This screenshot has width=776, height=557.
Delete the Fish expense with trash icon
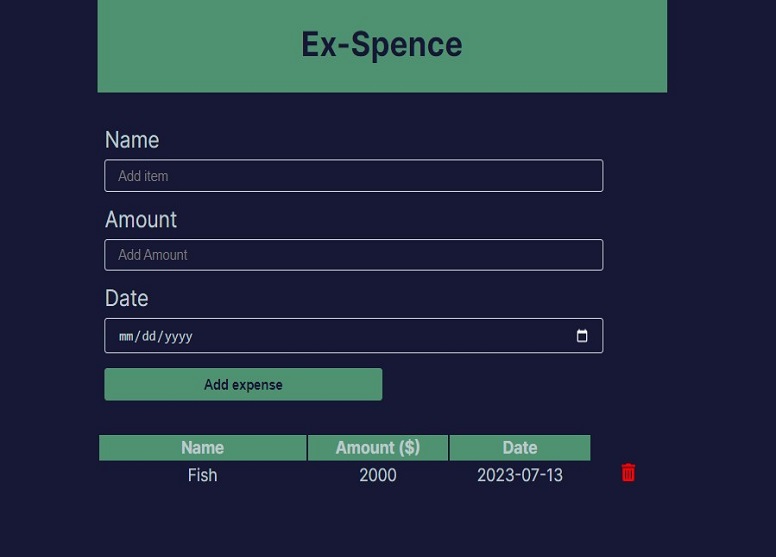pyautogui.click(x=628, y=473)
